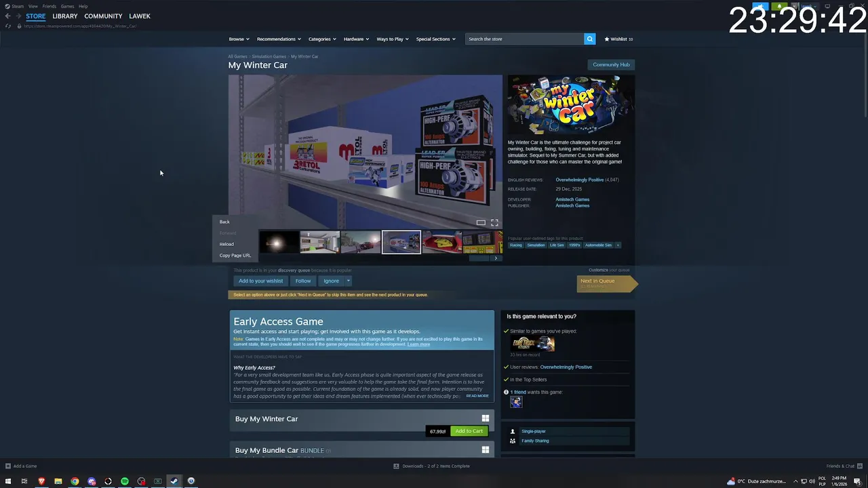Open File Explorer from the taskbar
Screen dimensions: 868x488
click(x=58, y=481)
